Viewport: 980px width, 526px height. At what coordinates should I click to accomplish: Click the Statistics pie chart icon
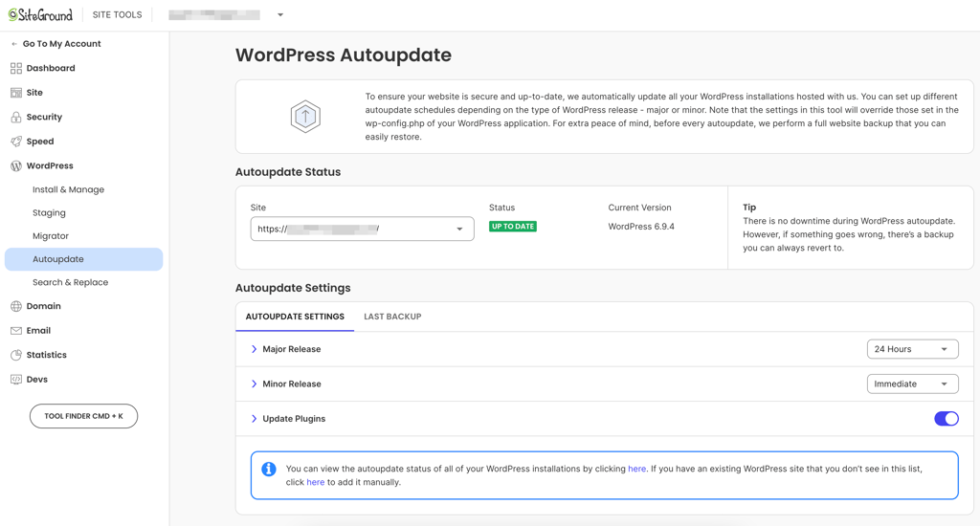click(16, 355)
